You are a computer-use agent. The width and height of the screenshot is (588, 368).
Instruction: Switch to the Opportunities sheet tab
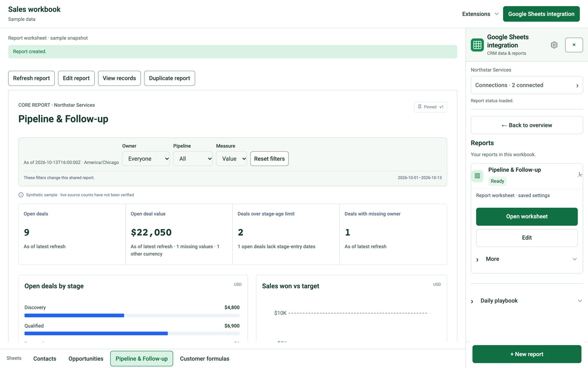[x=86, y=359]
